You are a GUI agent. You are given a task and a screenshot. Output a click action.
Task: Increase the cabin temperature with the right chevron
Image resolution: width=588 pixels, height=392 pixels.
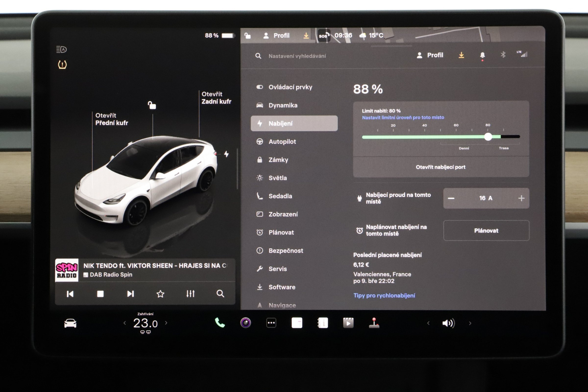coord(166,323)
